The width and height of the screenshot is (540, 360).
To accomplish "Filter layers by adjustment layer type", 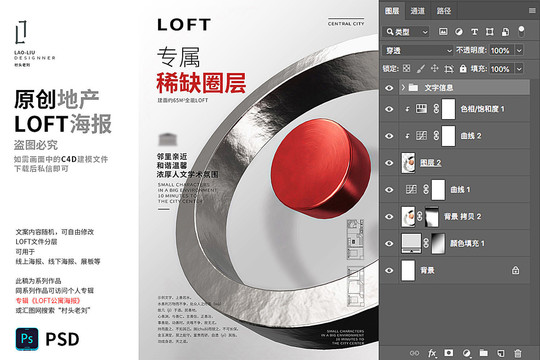I will [459, 32].
